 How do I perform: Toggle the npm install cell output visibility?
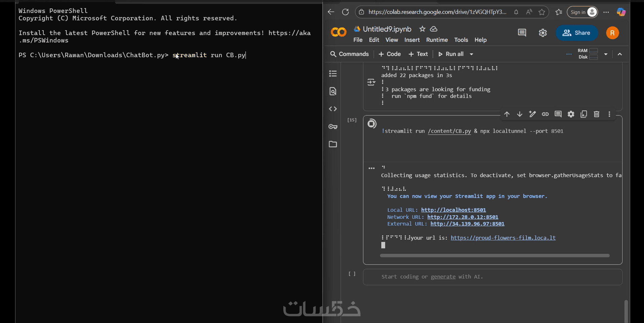tap(371, 82)
